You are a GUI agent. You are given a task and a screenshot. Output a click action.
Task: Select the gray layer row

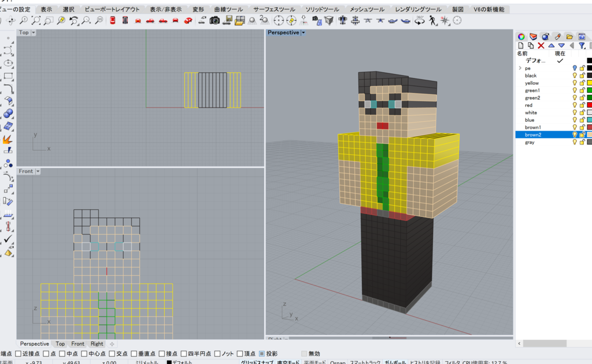(x=553, y=142)
